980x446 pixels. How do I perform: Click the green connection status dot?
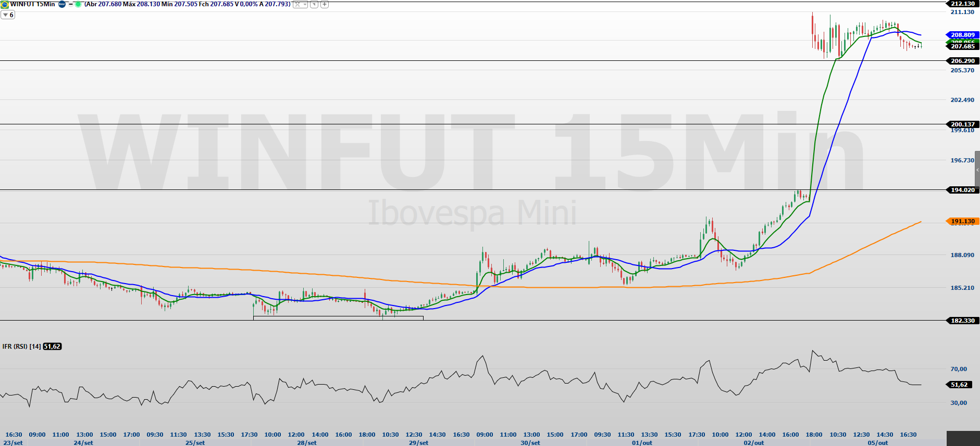click(x=78, y=4)
